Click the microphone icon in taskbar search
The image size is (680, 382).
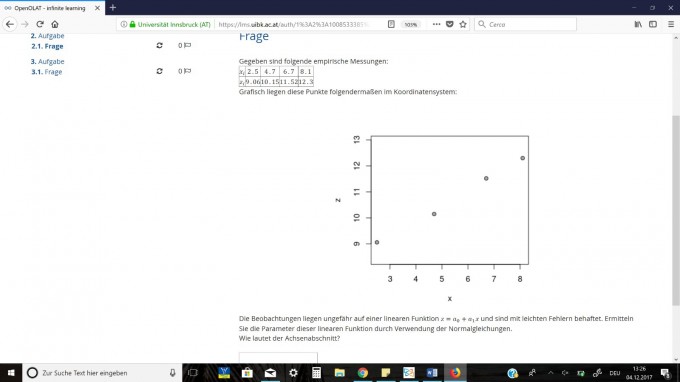tap(173, 373)
